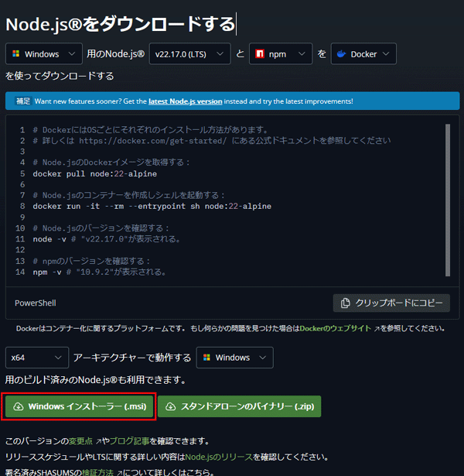Click the Windows logo icon in top dropdown
464x476 pixels.
15,53
